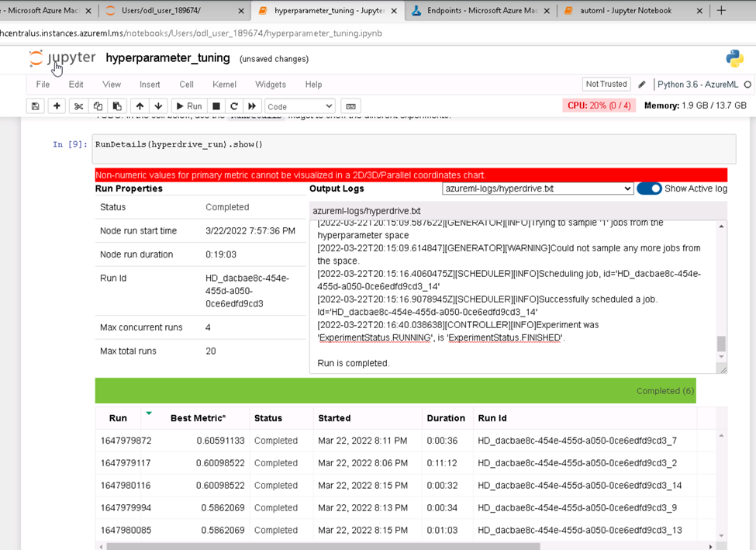
Task: Switch to the Users/odl_user_189674 tab
Action: click(174, 11)
